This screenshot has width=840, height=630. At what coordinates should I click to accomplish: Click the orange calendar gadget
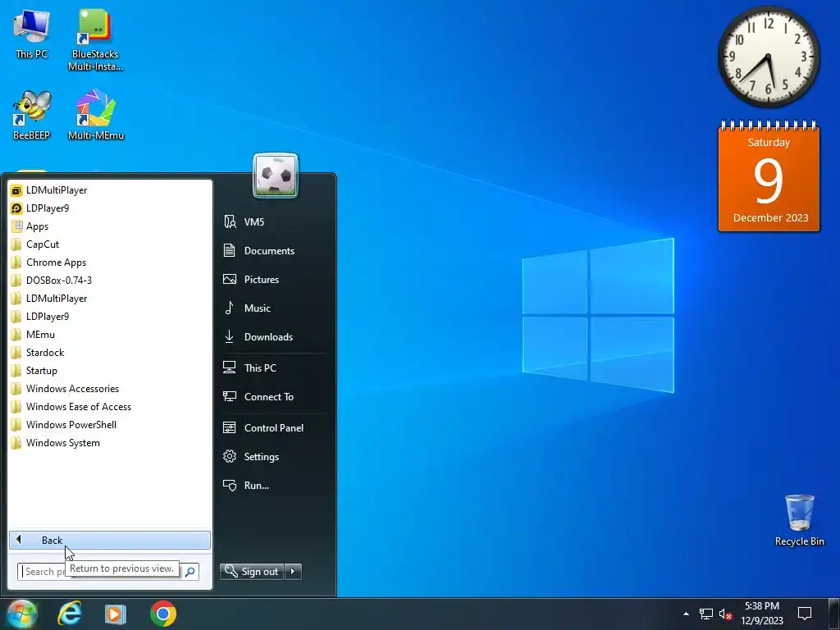click(x=769, y=177)
